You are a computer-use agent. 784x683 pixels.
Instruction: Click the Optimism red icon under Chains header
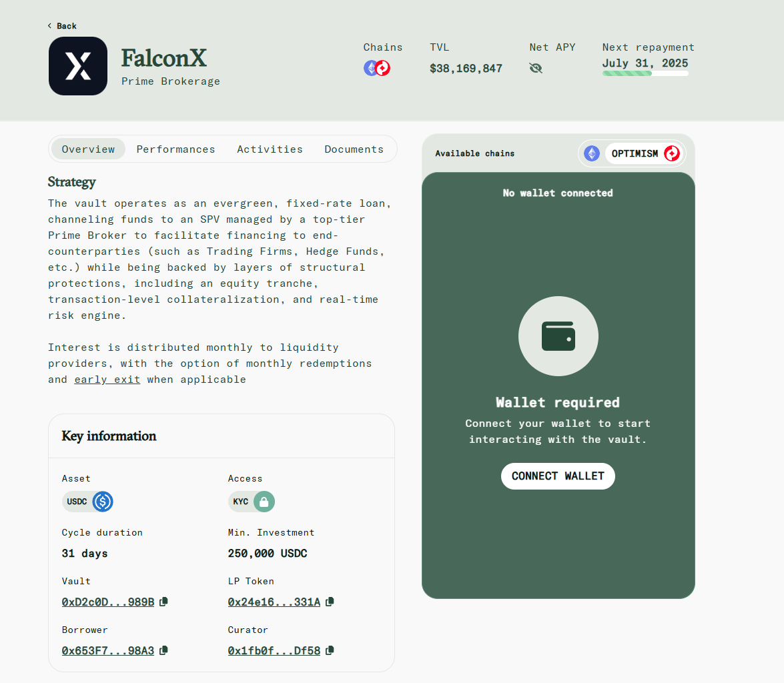(383, 68)
